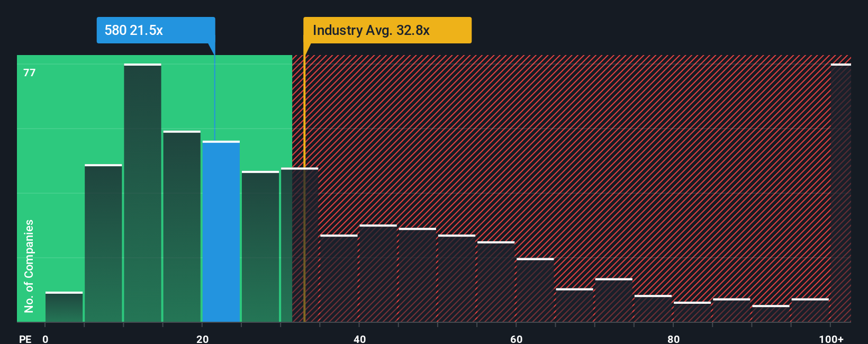
Task: Click the green bar at PE 15-20
Action: tap(182, 226)
